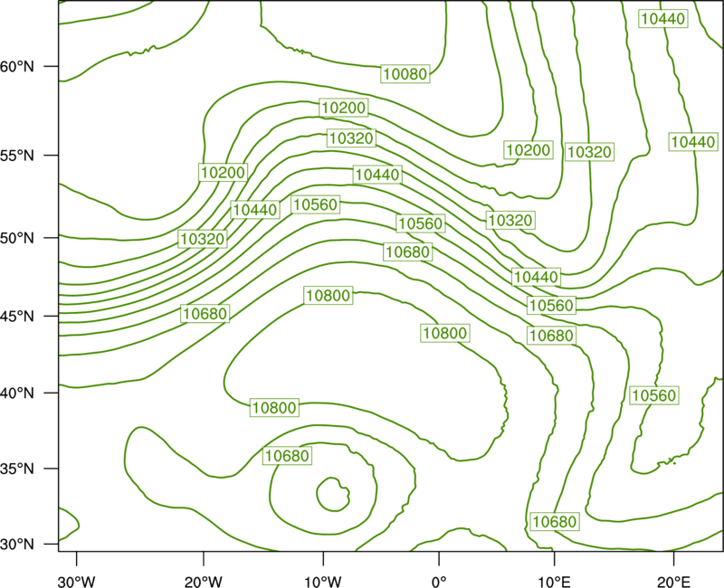Select the 10200 label nearest 20°W

tap(223, 173)
